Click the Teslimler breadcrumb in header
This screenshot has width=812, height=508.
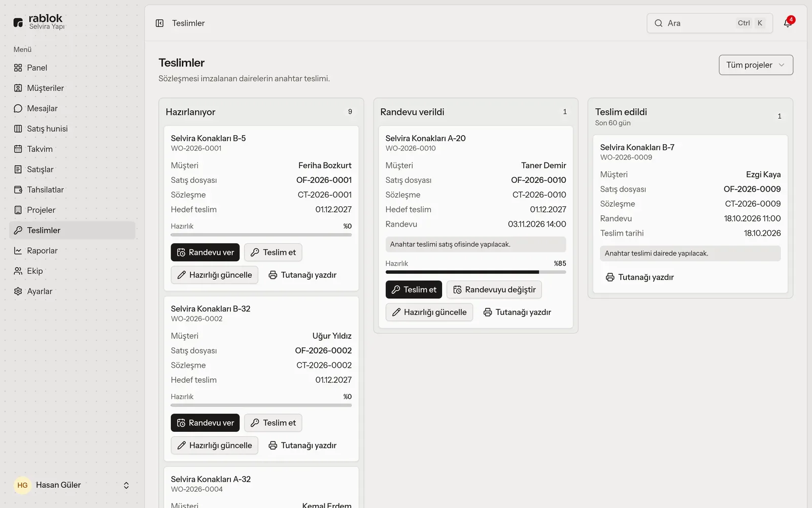pyautogui.click(x=188, y=23)
